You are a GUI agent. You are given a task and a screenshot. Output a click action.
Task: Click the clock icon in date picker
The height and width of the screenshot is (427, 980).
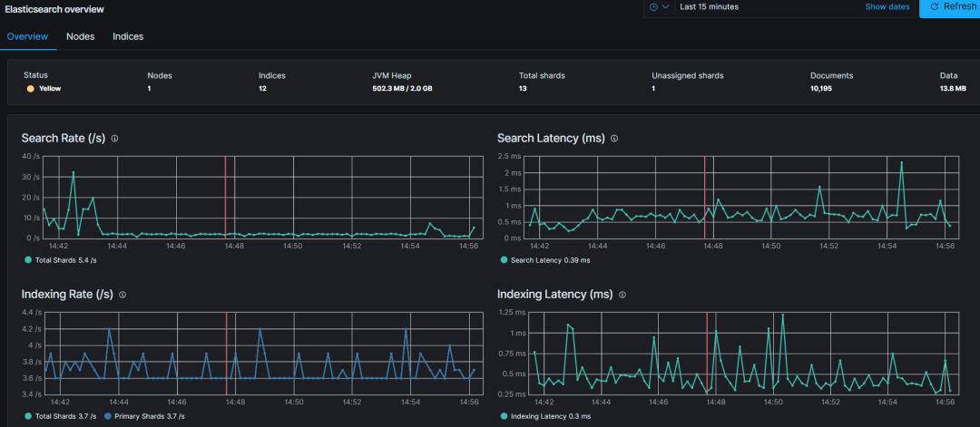(x=653, y=7)
